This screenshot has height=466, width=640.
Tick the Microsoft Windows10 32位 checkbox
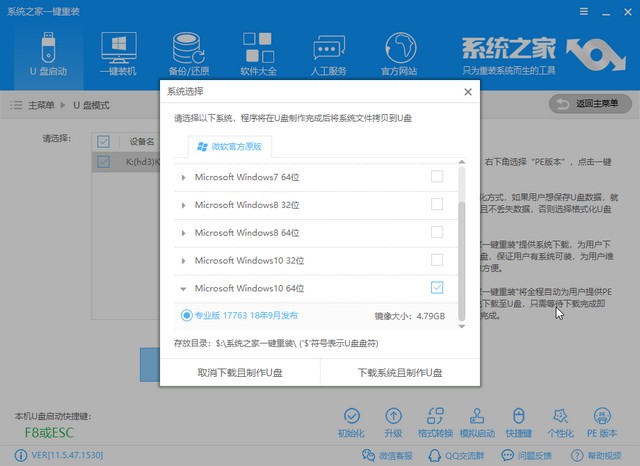pyautogui.click(x=436, y=260)
